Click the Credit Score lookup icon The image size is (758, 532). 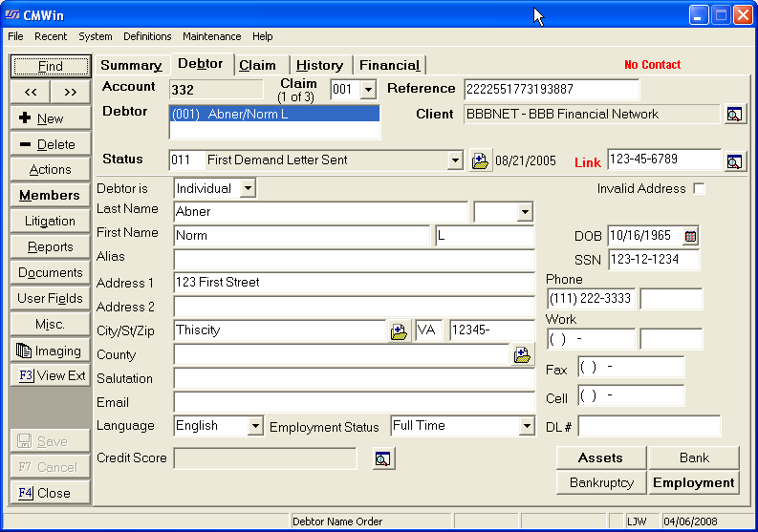pyautogui.click(x=382, y=459)
